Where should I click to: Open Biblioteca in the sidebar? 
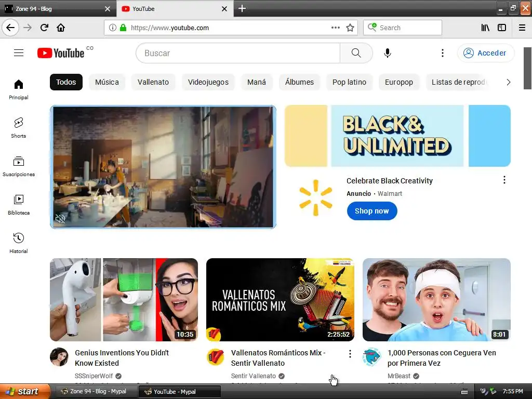click(x=19, y=205)
